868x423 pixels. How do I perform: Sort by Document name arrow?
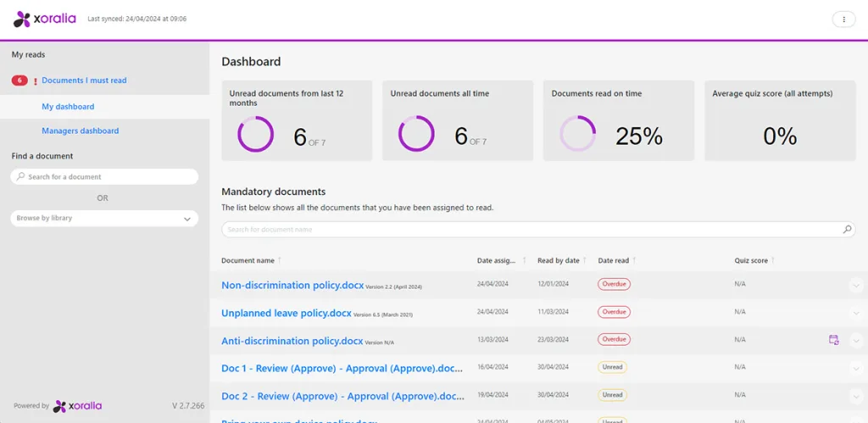pyautogui.click(x=280, y=260)
